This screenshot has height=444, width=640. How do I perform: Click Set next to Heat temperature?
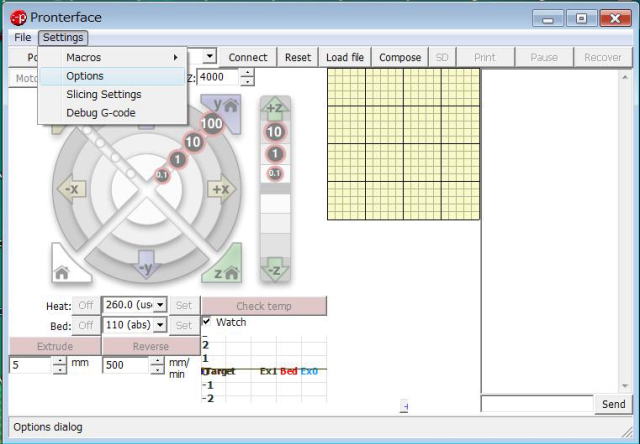pos(184,305)
